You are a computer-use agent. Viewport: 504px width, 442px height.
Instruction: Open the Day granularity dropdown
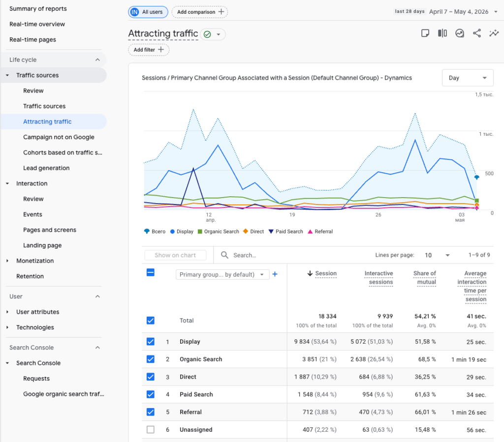(x=468, y=78)
